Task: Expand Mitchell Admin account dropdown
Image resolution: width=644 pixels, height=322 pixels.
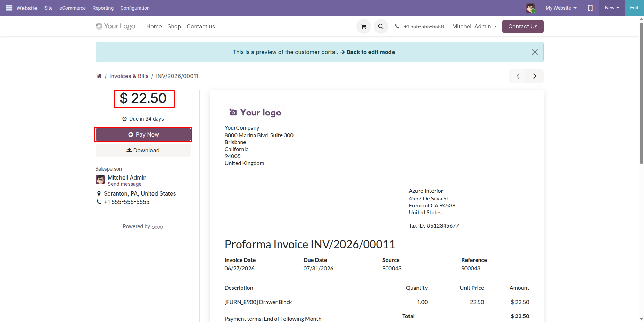Action: 474,26
